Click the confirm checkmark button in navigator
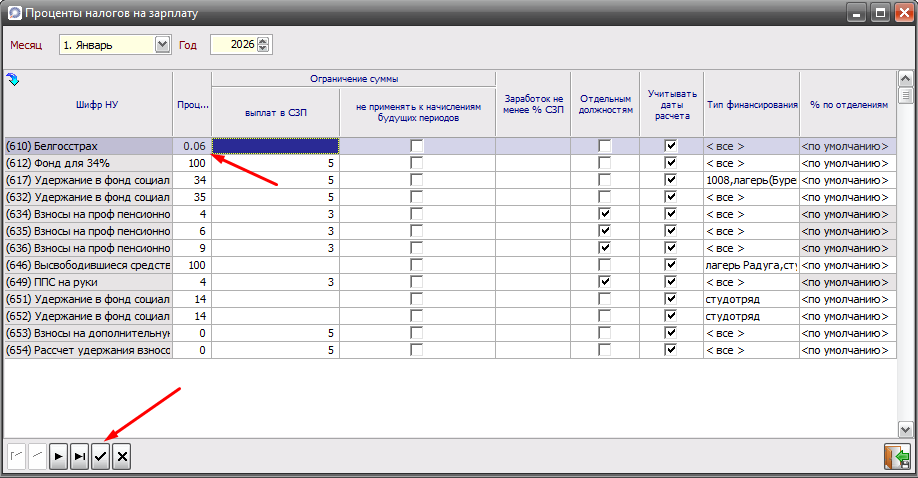918x478 pixels. pyautogui.click(x=100, y=457)
